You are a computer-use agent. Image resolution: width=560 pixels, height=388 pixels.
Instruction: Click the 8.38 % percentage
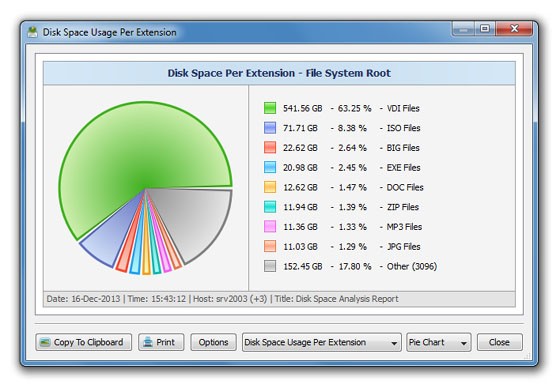[x=352, y=128]
